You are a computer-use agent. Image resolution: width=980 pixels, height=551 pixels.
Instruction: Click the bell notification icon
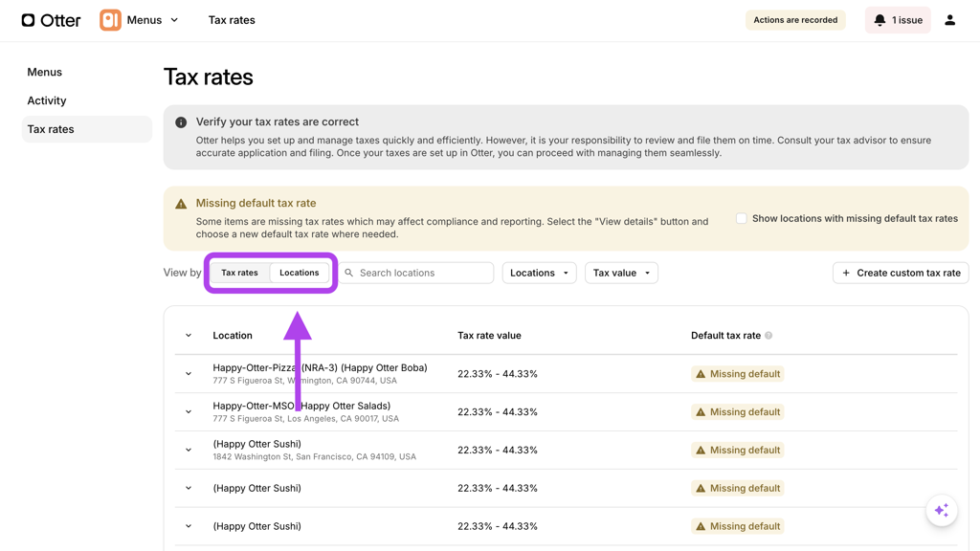click(x=880, y=20)
